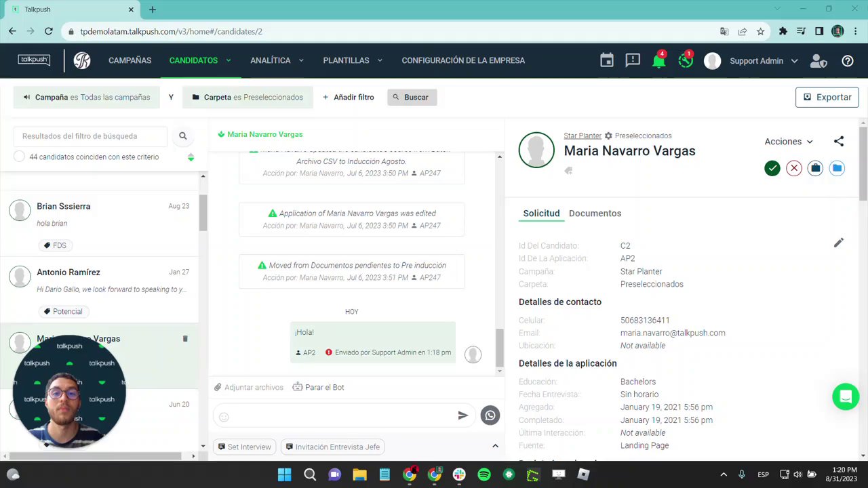Click the add tag icon under candidate name
This screenshot has height=488, width=868.
tap(568, 171)
